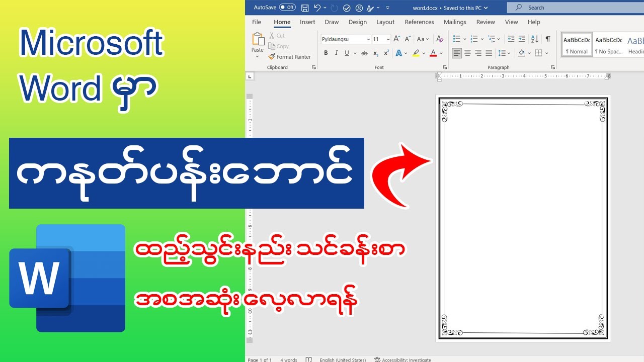
Task: Open the Mailings tab
Action: (x=454, y=22)
